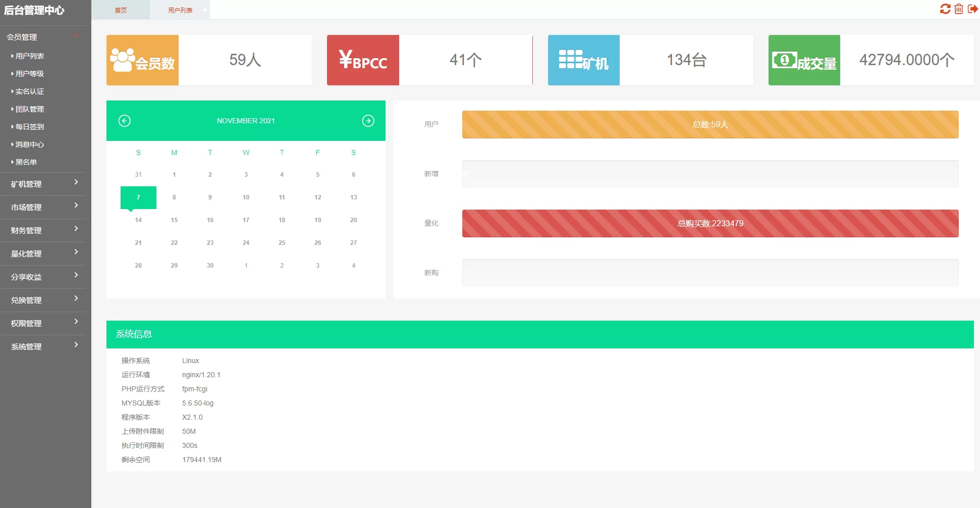This screenshot has height=508, width=980.
Task: Click the 会员数 members icon tile
Action: tap(142, 60)
